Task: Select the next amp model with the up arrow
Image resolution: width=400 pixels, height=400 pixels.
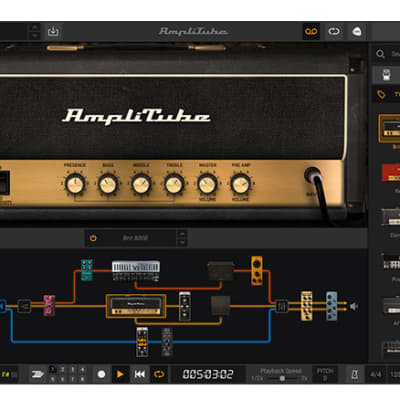Action: pos(182,234)
